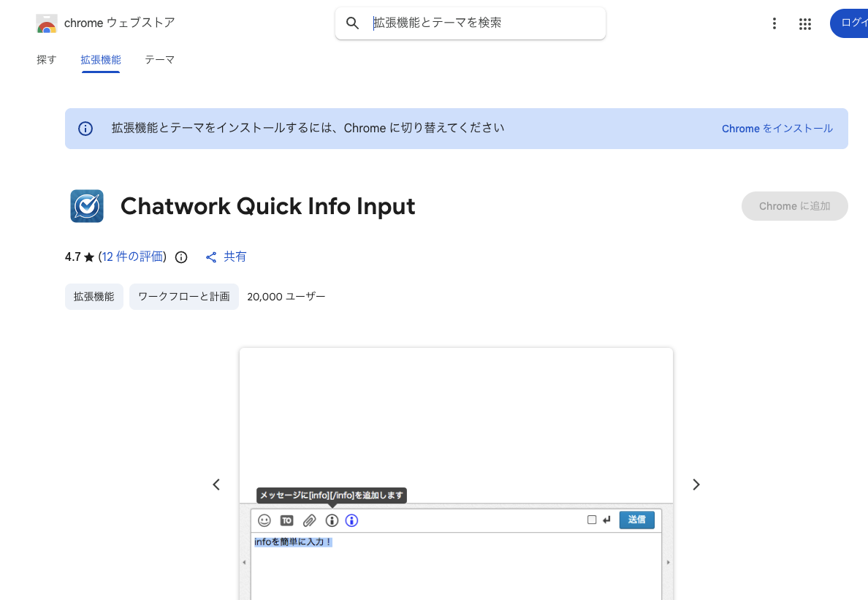Click the Chrome Web Store logo

point(47,23)
